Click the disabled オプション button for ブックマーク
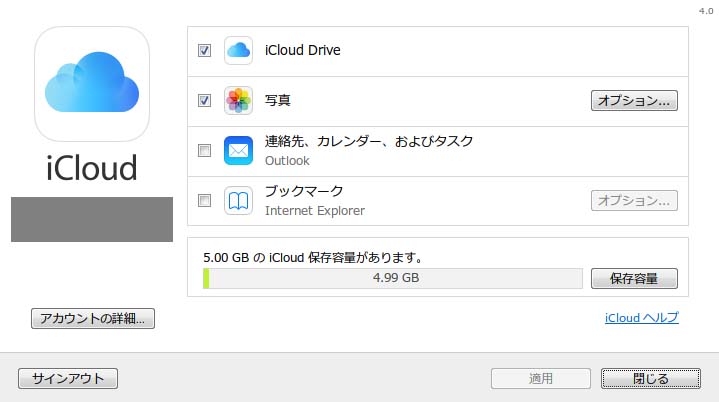 (634, 200)
